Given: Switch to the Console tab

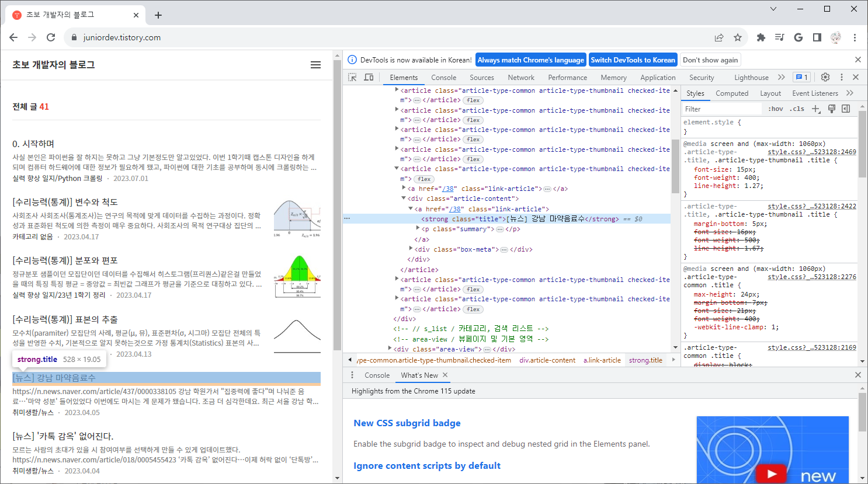Looking at the screenshot, I should 444,78.
